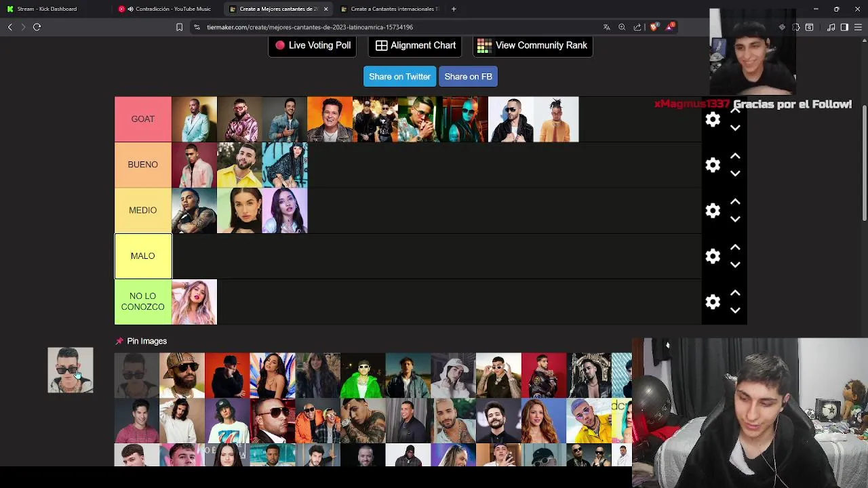Move BUENO tier up with arrow
This screenshot has height=488, width=868.
pyautogui.click(x=735, y=157)
